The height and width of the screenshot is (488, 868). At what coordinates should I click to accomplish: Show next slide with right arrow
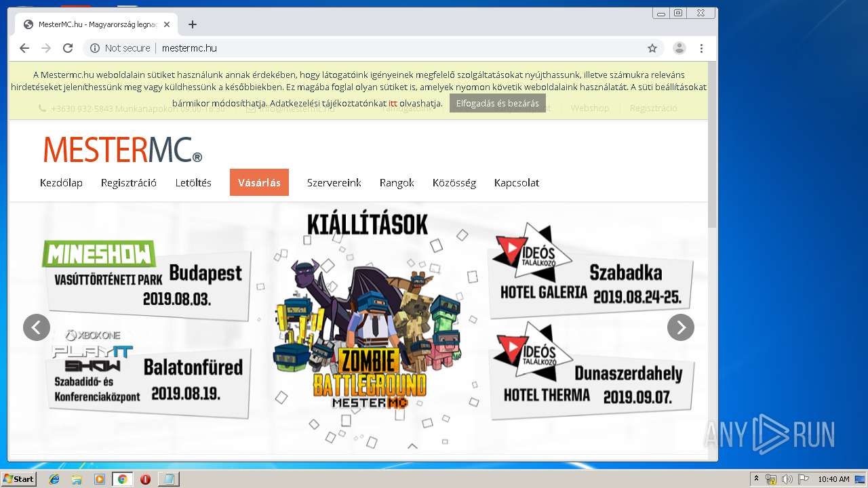(681, 327)
